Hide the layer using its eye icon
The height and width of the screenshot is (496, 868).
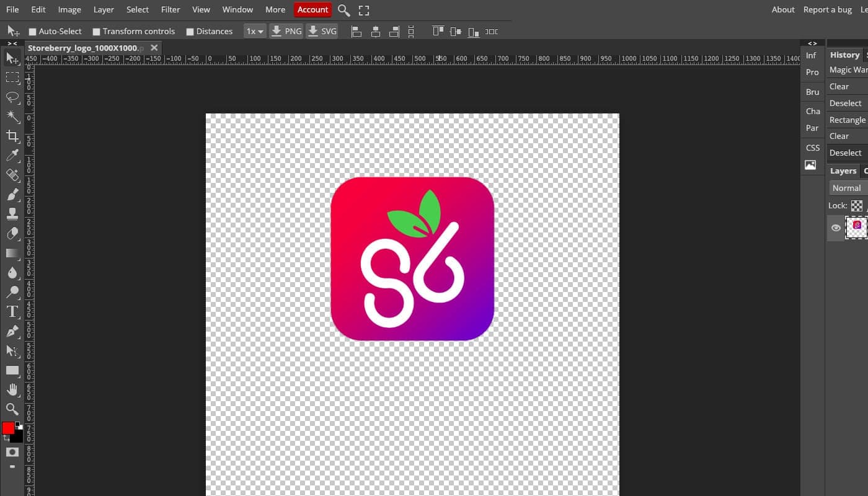pos(836,228)
